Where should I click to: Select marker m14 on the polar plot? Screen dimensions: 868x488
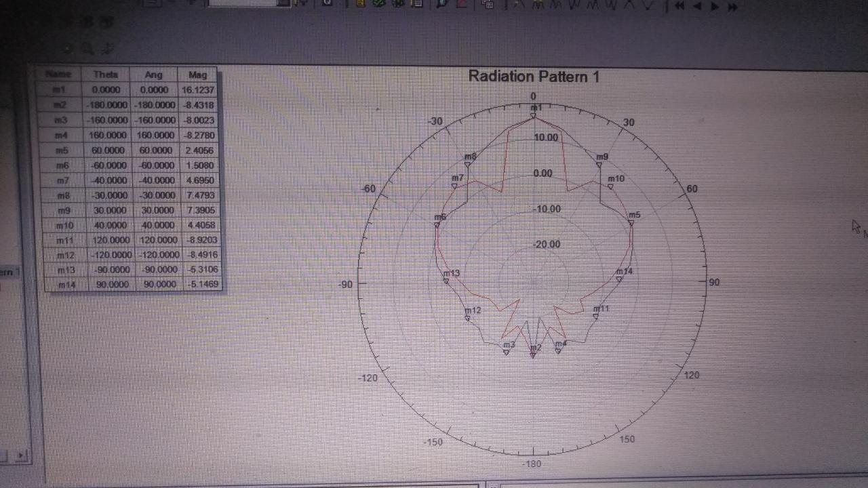click(x=623, y=274)
